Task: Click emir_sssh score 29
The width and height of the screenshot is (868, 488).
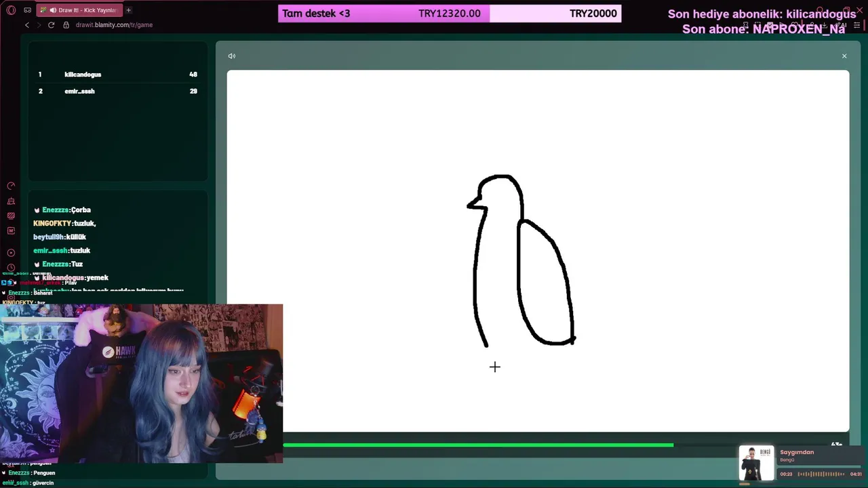Action: (193, 91)
